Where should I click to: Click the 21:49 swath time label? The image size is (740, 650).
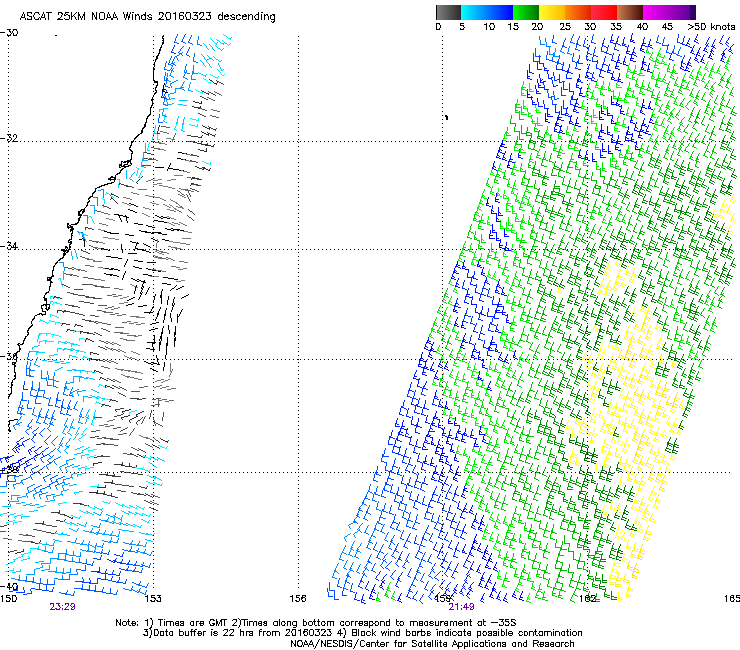[x=461, y=607]
